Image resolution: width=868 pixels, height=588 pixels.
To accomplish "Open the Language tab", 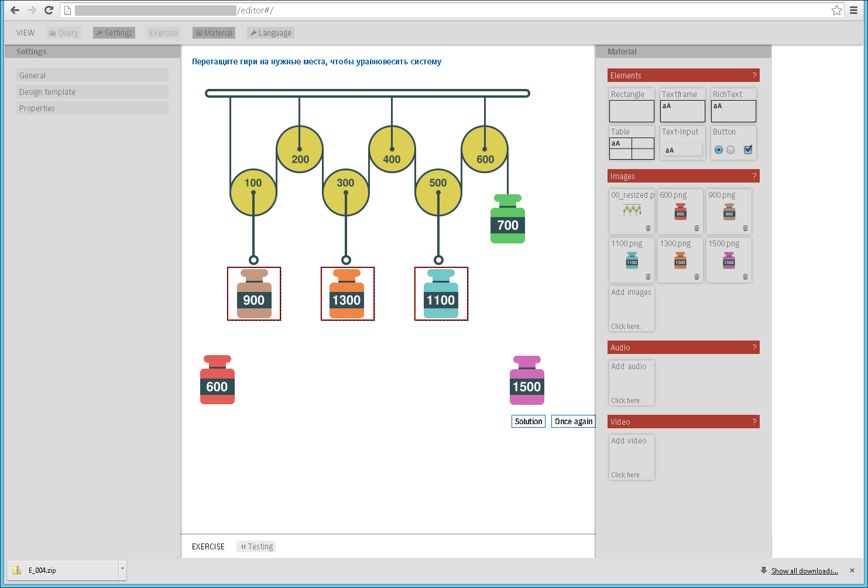I will 270,33.
